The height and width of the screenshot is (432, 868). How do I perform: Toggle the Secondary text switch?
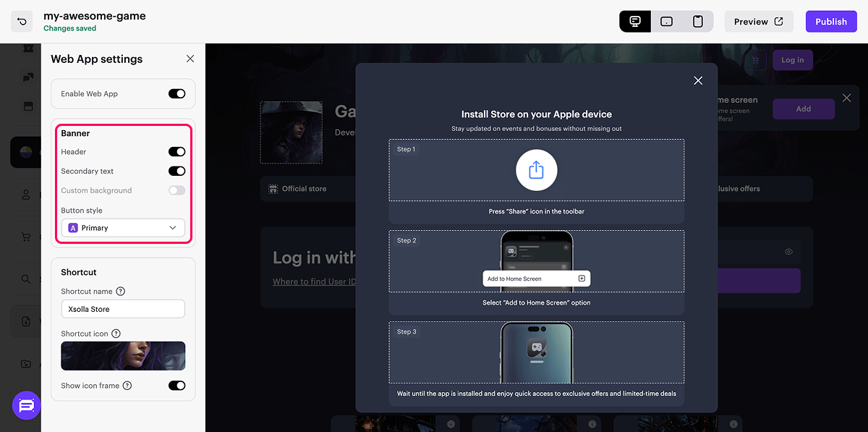pyautogui.click(x=177, y=171)
